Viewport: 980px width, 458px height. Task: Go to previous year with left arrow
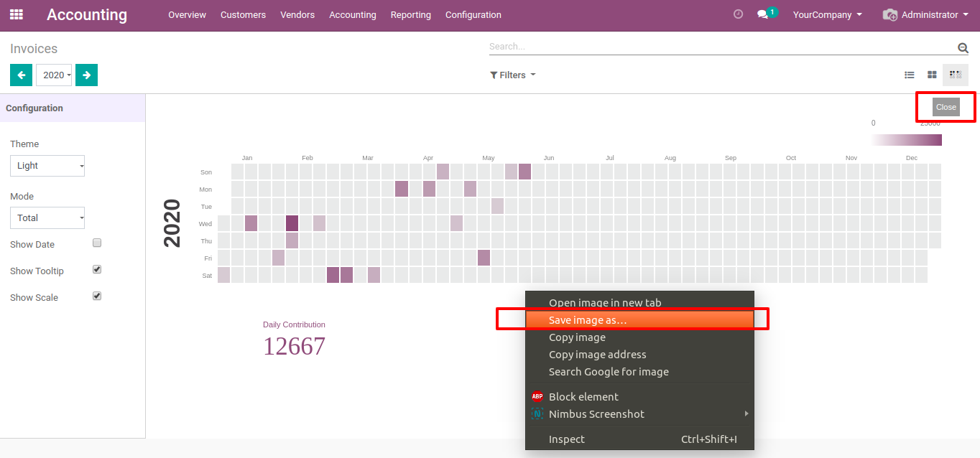pyautogui.click(x=21, y=75)
